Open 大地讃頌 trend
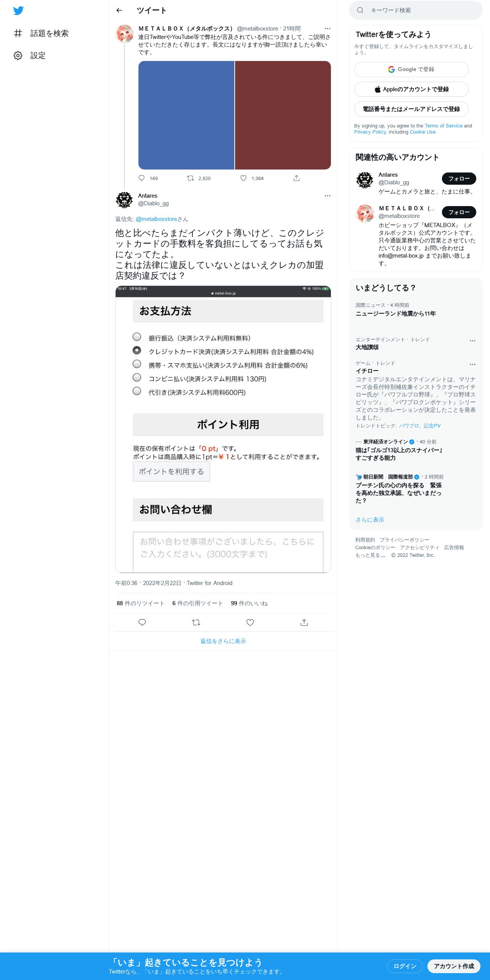490x980 pixels. pos(367,347)
